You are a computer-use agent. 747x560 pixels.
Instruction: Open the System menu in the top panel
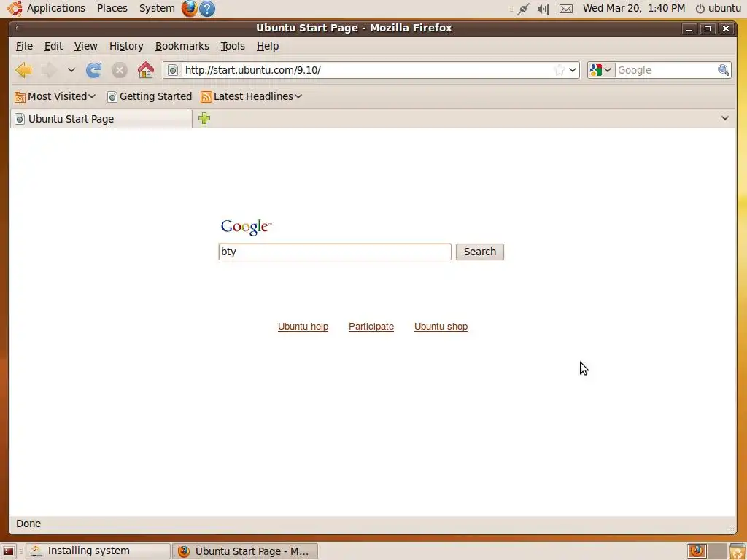(x=157, y=8)
